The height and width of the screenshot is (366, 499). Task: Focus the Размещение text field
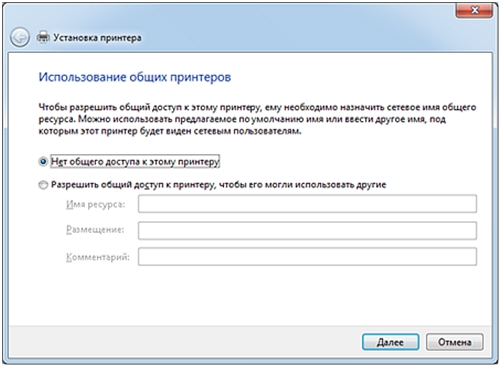click(x=307, y=230)
